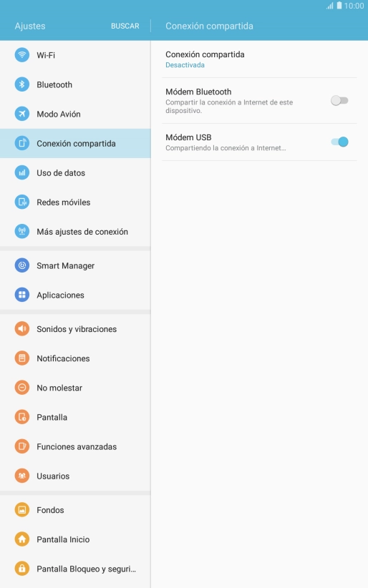
Task: Tap the Aplicaciones grid icon
Action: [22, 295]
